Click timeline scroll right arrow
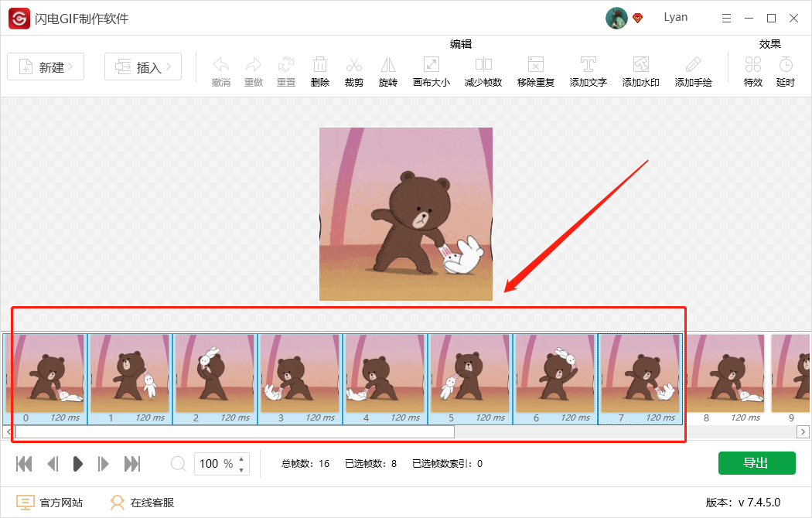This screenshot has height=518, width=812. 803,431
